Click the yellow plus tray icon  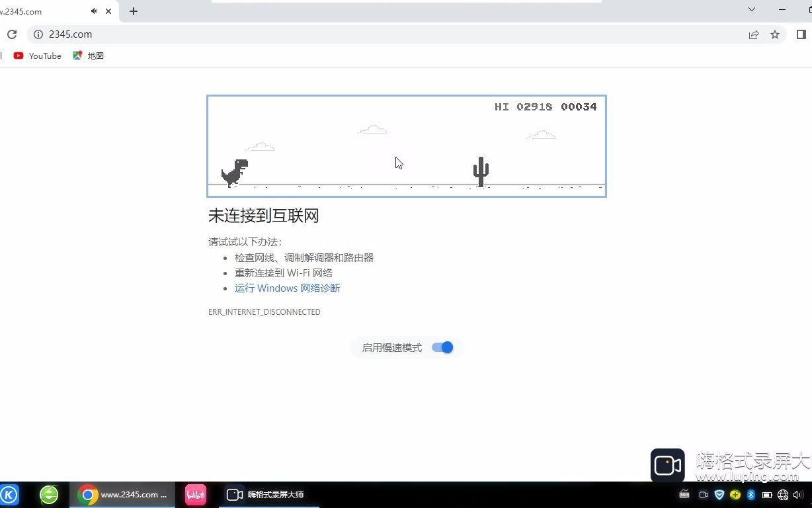click(735, 495)
